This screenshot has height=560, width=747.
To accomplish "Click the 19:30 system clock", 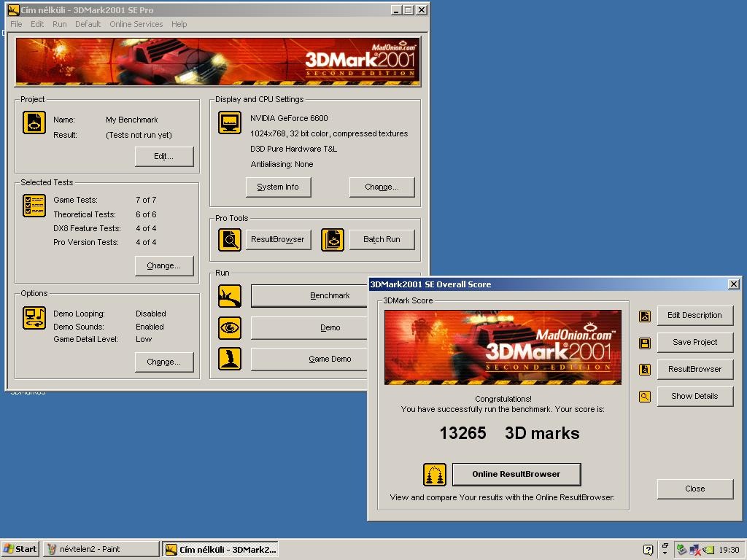I will [x=729, y=550].
